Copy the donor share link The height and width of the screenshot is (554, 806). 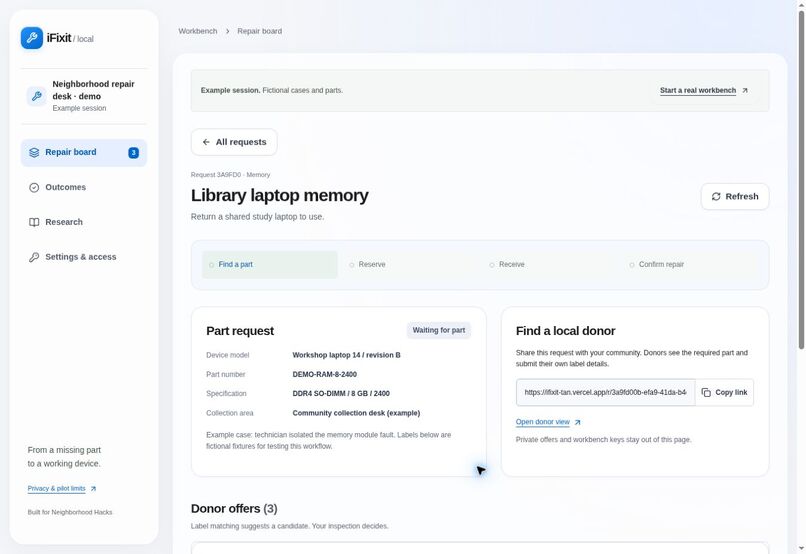point(724,393)
